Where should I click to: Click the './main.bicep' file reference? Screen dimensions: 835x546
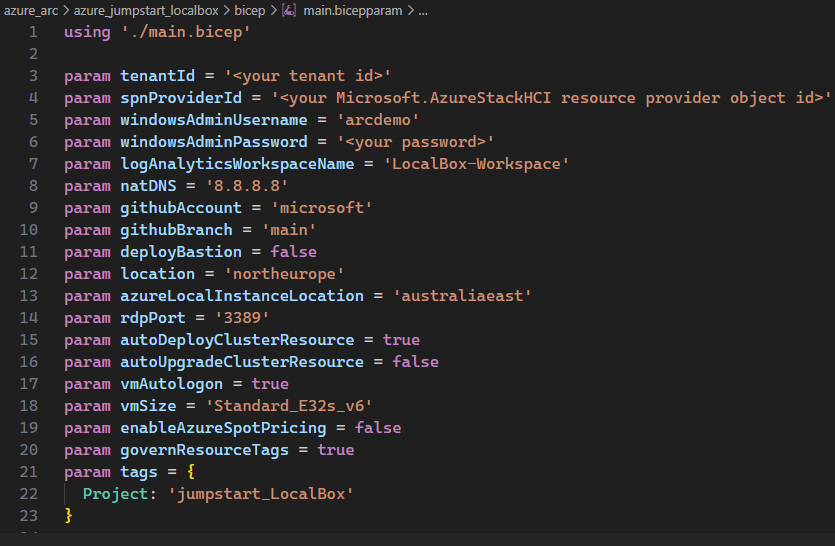[186, 32]
